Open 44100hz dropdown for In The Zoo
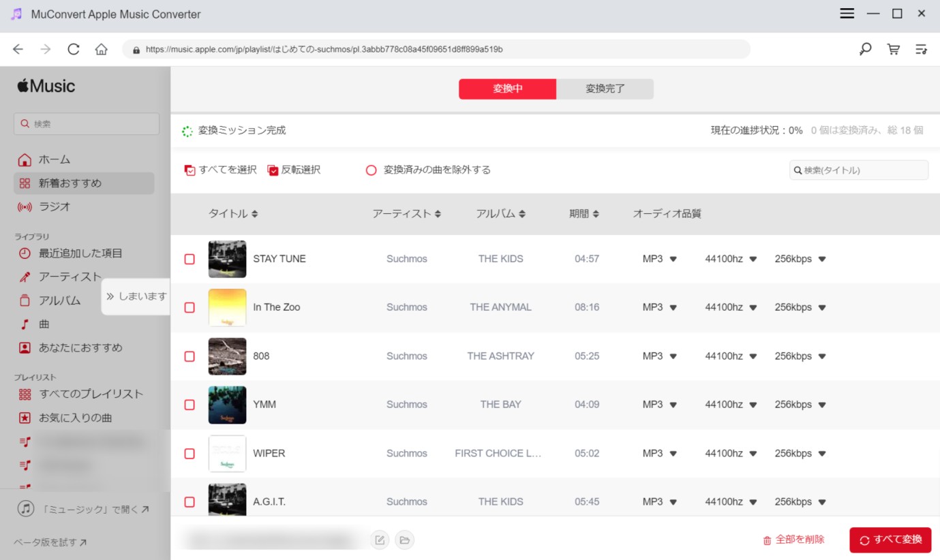Viewport: 940px width, 560px height. click(731, 307)
